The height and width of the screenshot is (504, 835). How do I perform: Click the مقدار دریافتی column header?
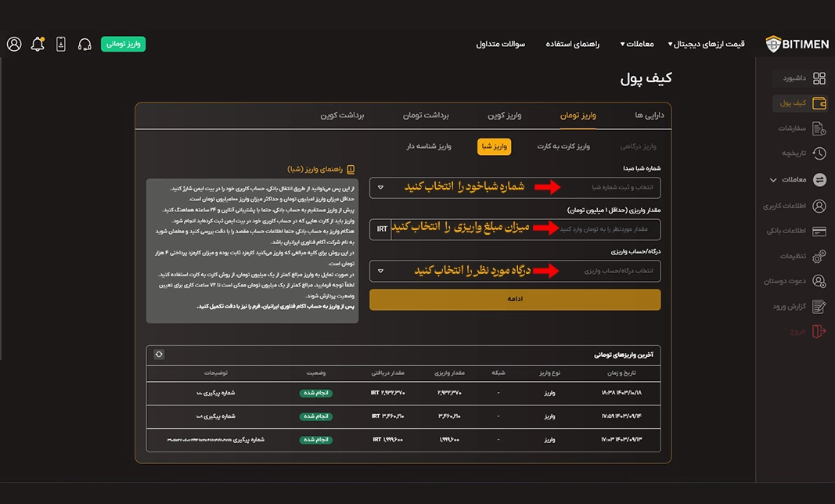(x=387, y=373)
